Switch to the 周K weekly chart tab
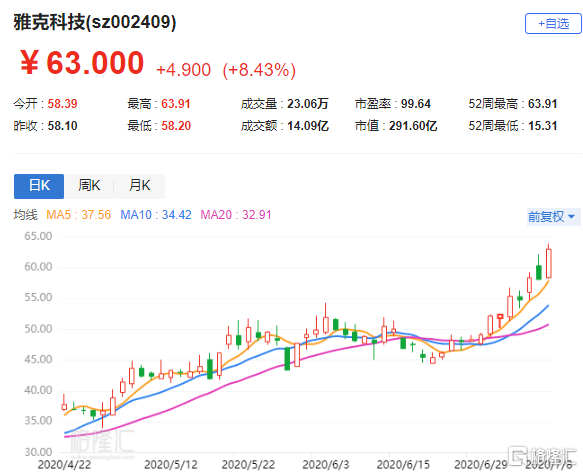Viewport: 583px width, 473px height. tap(89, 186)
